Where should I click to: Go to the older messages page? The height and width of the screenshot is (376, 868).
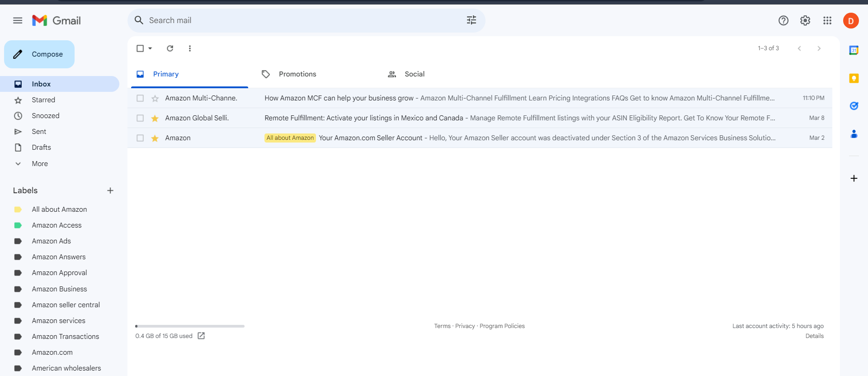(819, 48)
